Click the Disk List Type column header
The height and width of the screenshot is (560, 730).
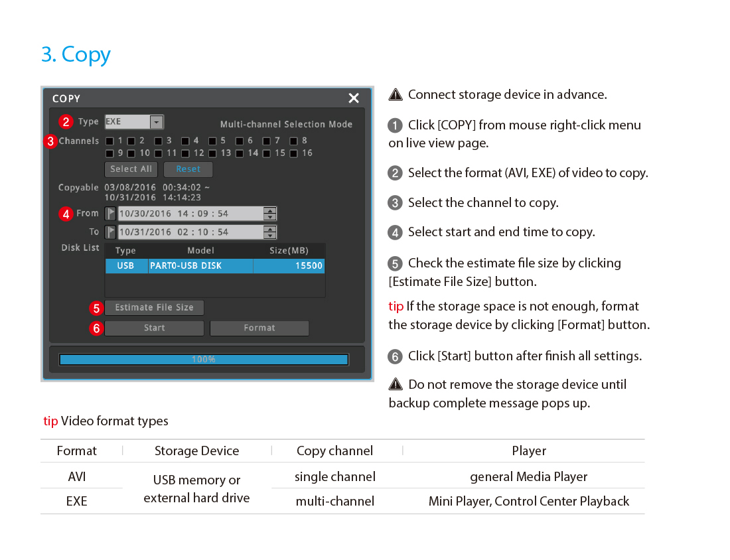point(125,251)
